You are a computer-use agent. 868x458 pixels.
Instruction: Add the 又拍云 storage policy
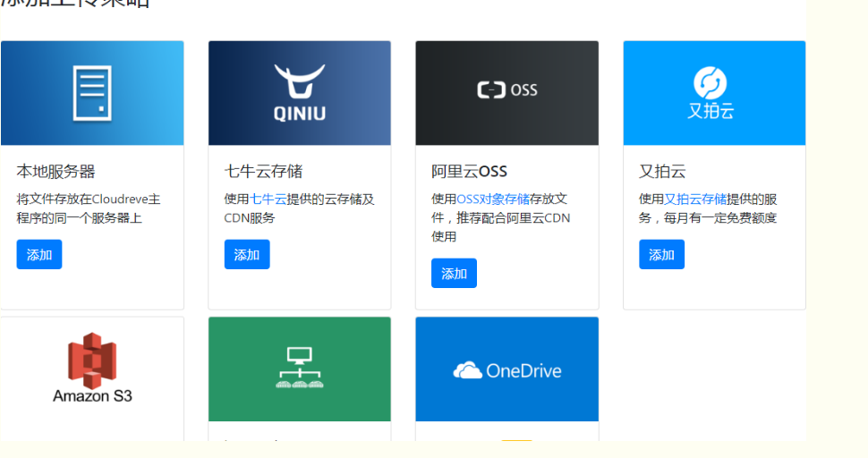coord(661,254)
